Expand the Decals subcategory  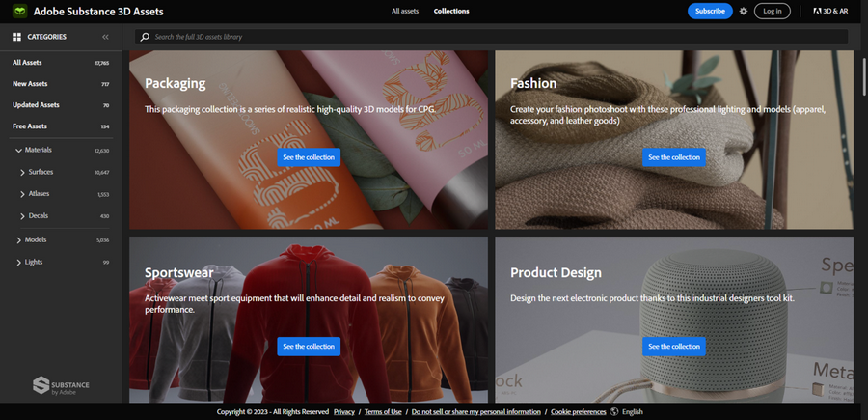(23, 216)
